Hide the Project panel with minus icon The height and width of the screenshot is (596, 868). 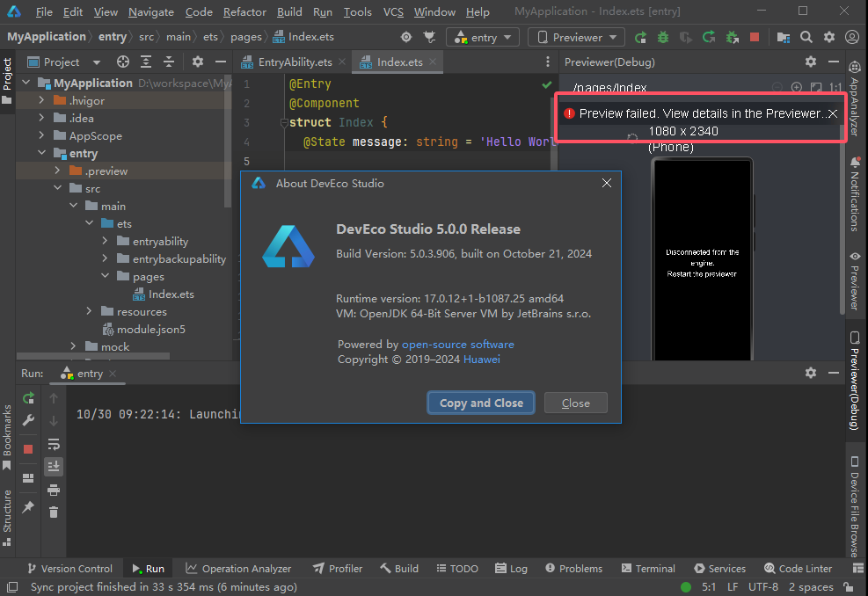coord(221,62)
